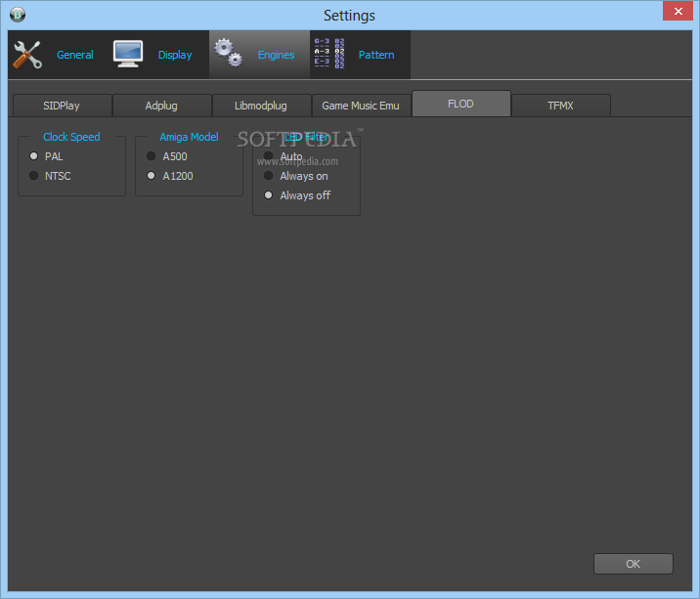Image resolution: width=700 pixels, height=599 pixels.
Task: Click the Settings title text
Action: 349,16
